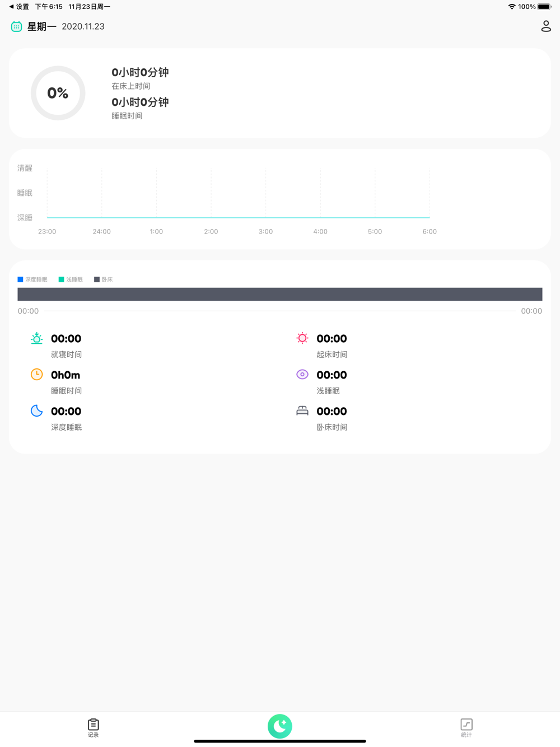The height and width of the screenshot is (747, 560).
Task: Switch to the 统计 tab
Action: pos(466,727)
